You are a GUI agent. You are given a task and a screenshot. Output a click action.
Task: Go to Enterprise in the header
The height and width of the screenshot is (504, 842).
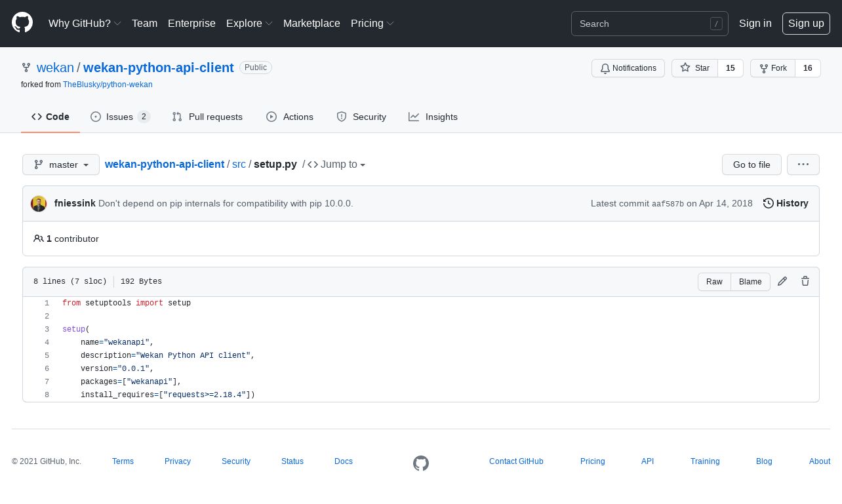[x=191, y=24]
